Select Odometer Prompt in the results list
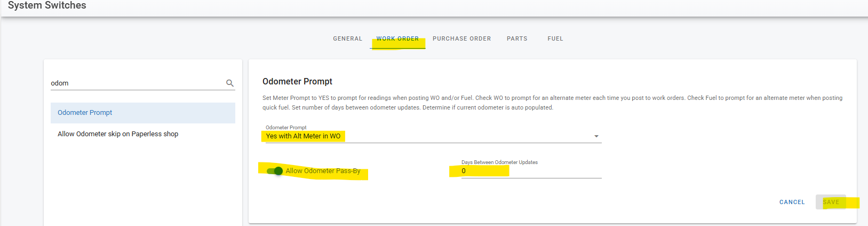The width and height of the screenshot is (868, 226). 85,113
